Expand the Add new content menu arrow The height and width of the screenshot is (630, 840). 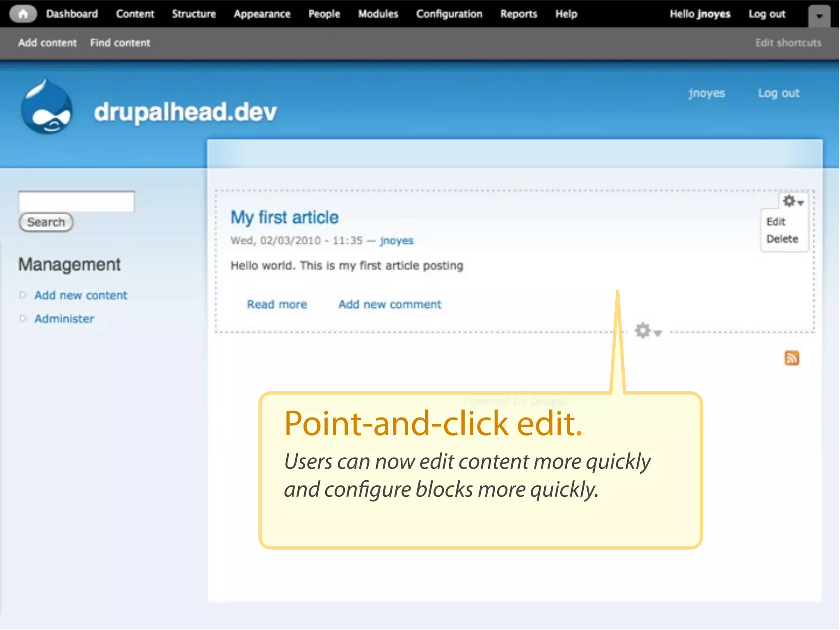[x=23, y=295]
